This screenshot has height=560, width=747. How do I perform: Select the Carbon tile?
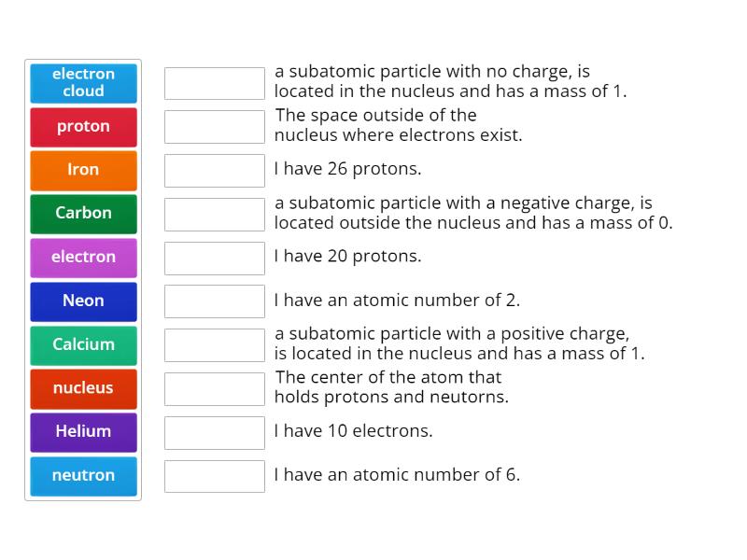[x=83, y=214]
